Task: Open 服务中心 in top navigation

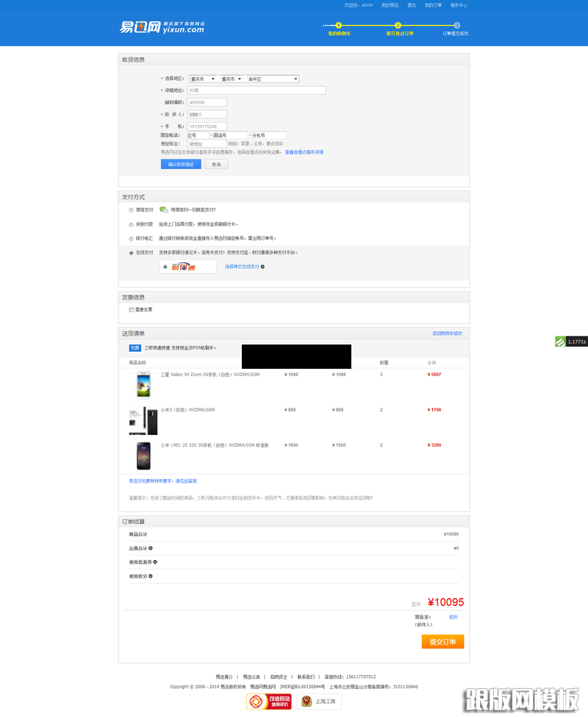Action: pos(459,5)
